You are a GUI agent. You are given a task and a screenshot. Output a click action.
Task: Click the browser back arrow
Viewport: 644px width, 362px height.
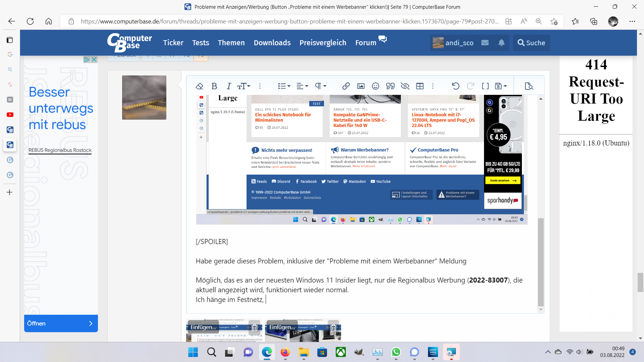12,21
